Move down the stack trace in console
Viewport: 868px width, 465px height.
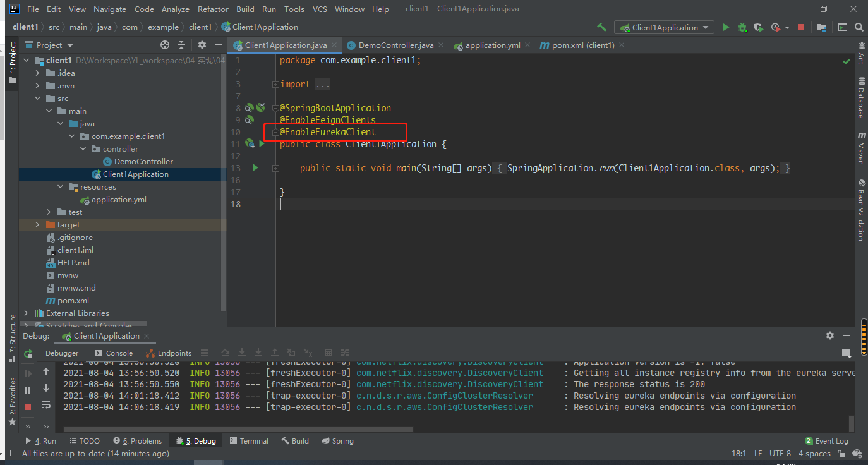click(46, 389)
